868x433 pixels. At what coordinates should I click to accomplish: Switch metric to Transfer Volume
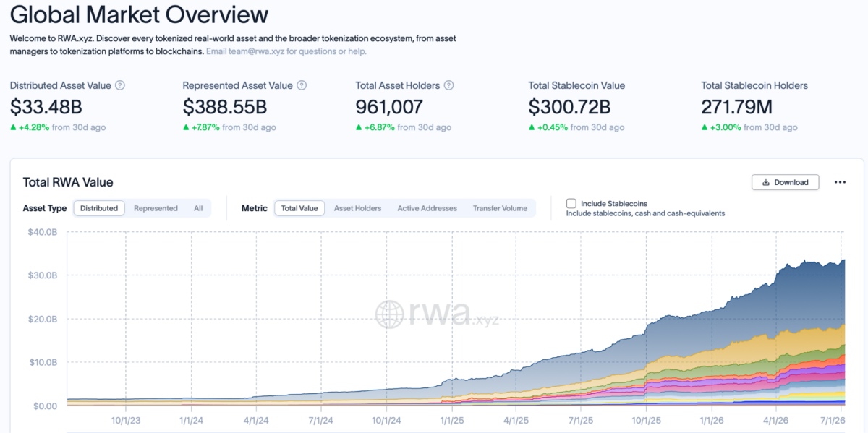[x=500, y=208]
